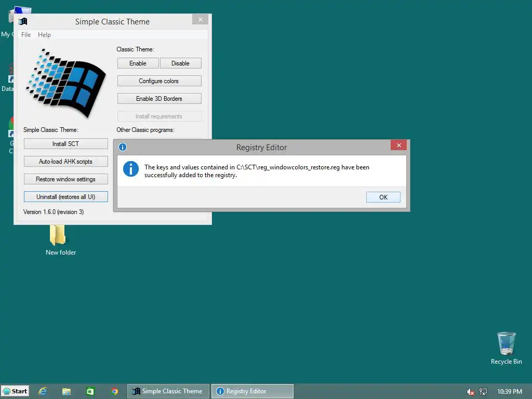Click the network tray icon

(483, 392)
